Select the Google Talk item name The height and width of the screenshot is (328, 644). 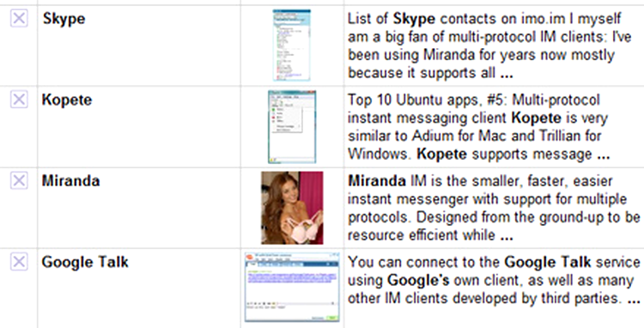pyautogui.click(x=85, y=263)
